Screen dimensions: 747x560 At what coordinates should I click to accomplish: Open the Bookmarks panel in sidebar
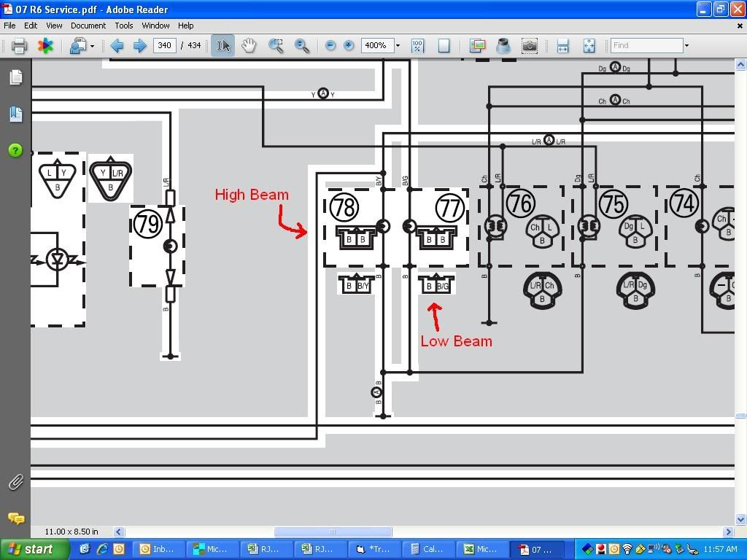[x=15, y=114]
